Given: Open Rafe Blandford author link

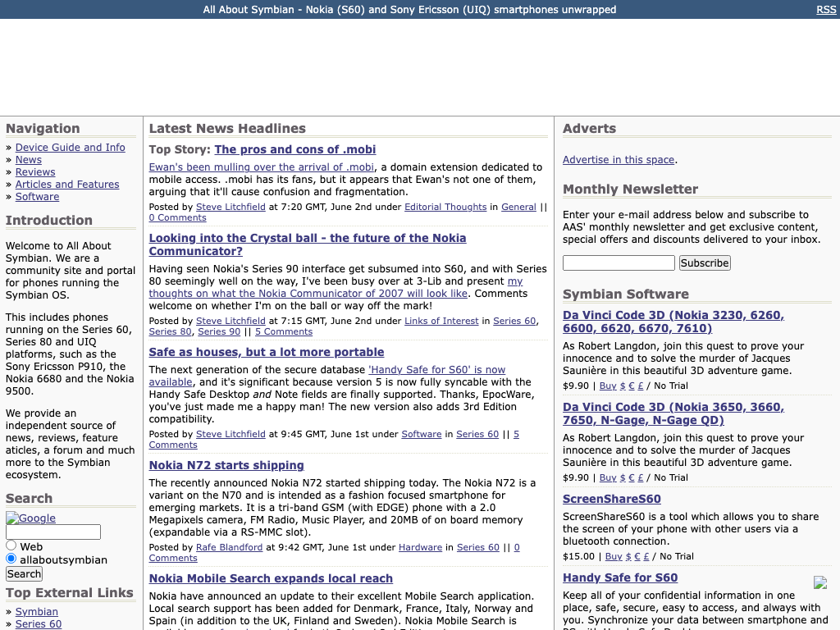Looking at the screenshot, I should coord(230,547).
